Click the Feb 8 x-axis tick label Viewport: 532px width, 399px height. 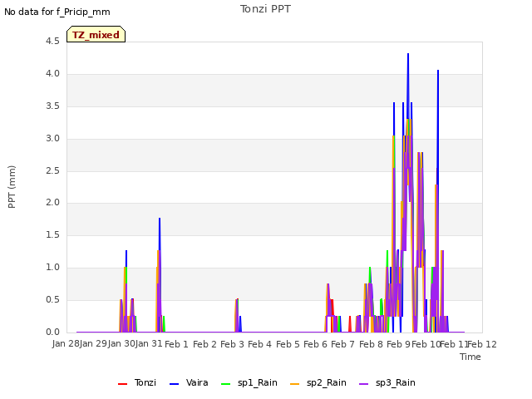click(371, 344)
